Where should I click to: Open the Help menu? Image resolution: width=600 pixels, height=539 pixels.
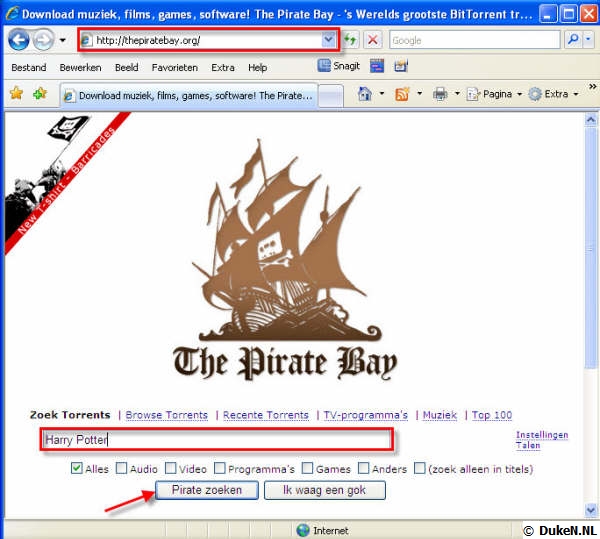258,68
